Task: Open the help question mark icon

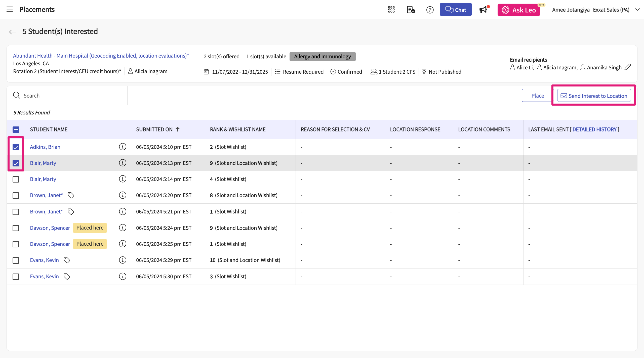Action: coord(430,10)
